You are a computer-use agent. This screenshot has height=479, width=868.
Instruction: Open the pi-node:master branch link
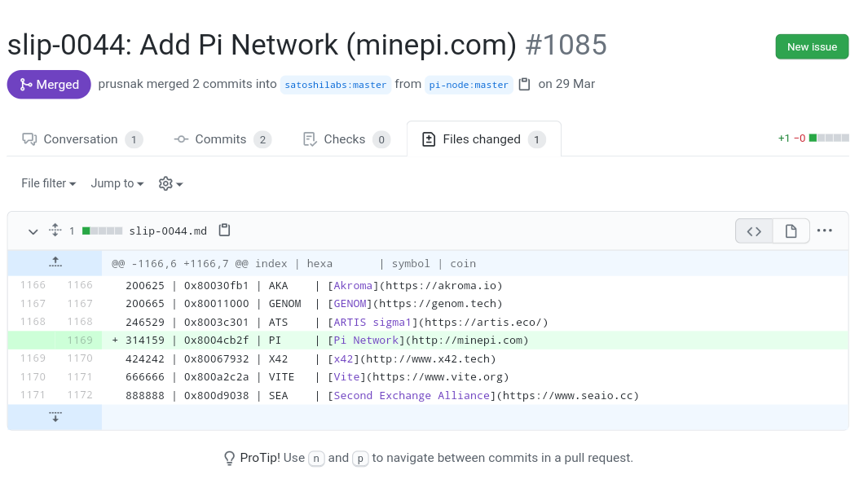click(469, 85)
